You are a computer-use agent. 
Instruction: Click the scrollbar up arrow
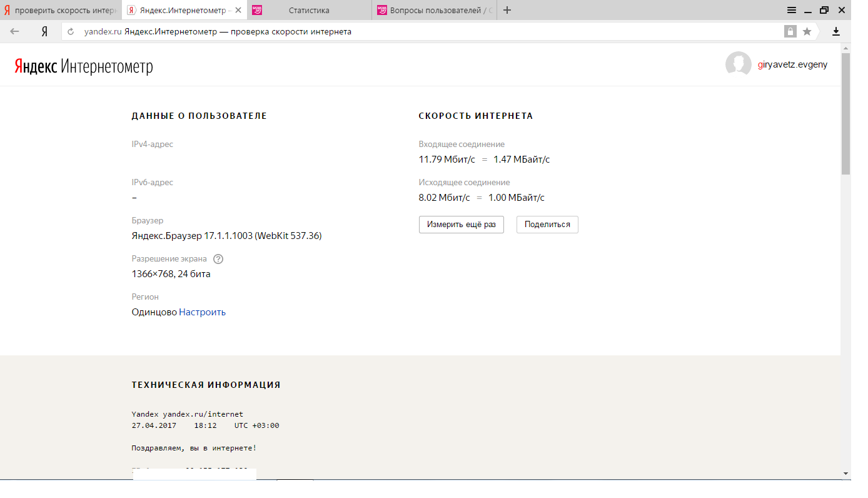[845, 48]
